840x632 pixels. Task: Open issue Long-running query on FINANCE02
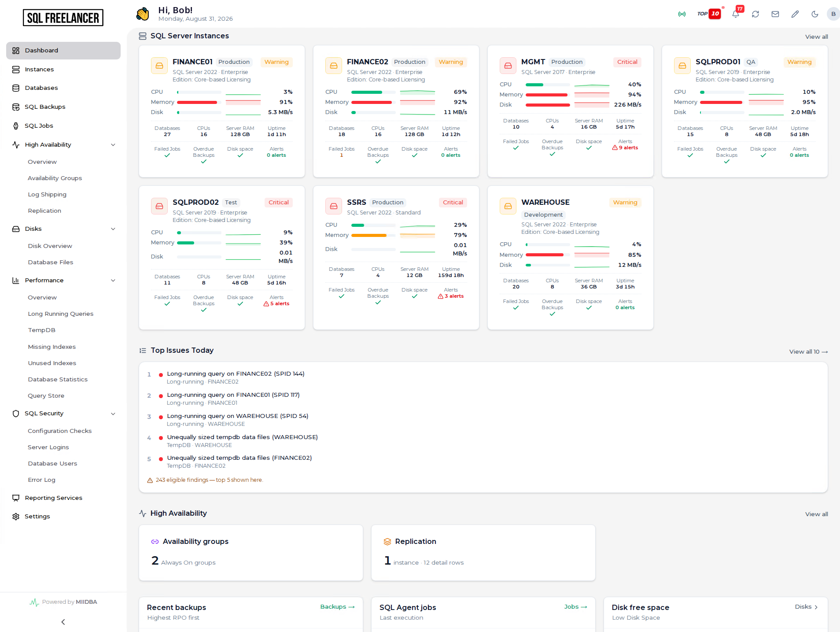pos(236,374)
